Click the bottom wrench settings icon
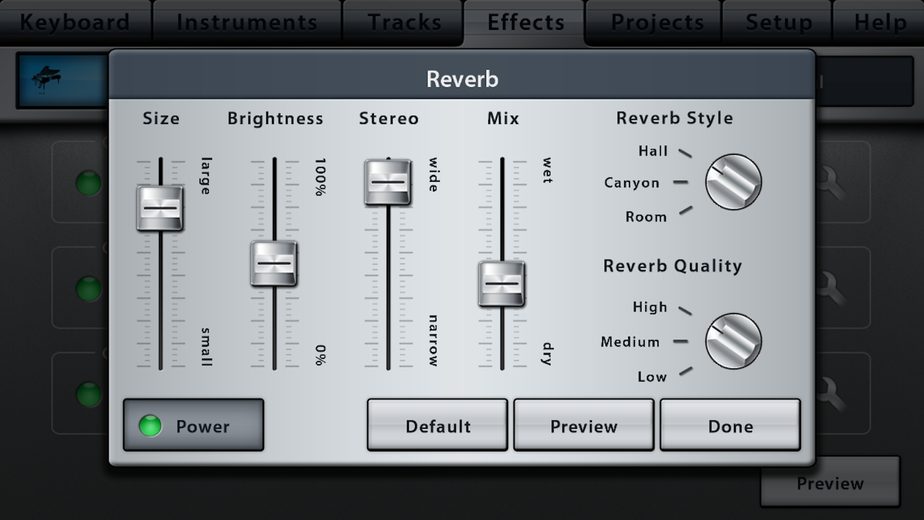The width and height of the screenshot is (924, 520). point(831,394)
